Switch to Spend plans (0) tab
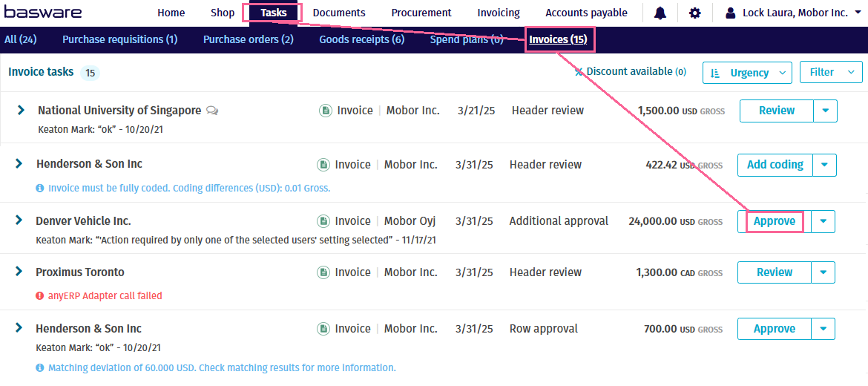The width and height of the screenshot is (868, 386). (467, 39)
